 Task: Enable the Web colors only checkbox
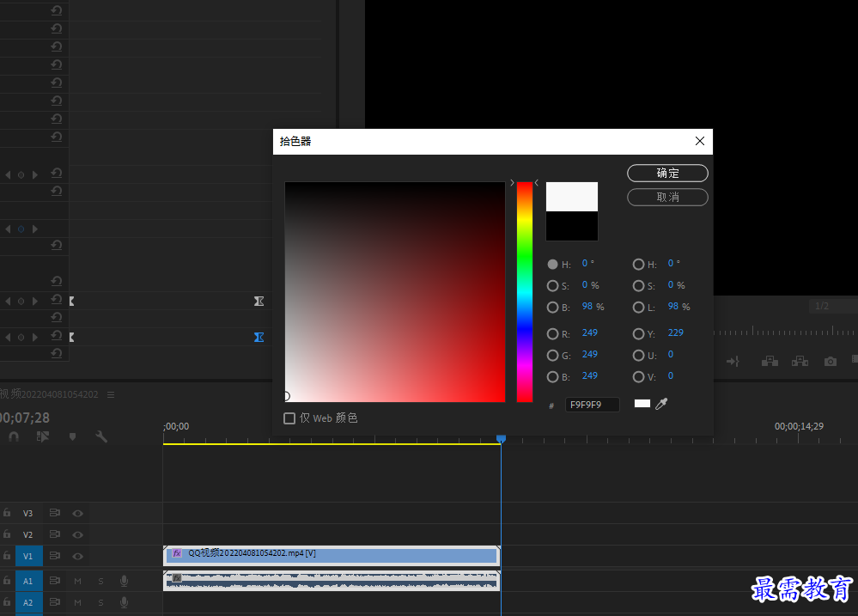[289, 418]
